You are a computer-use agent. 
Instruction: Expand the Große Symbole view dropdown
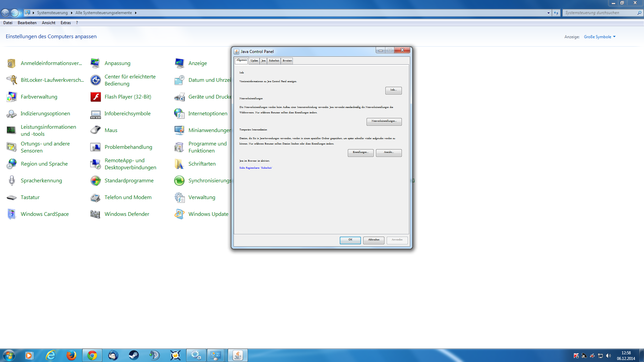[600, 37]
